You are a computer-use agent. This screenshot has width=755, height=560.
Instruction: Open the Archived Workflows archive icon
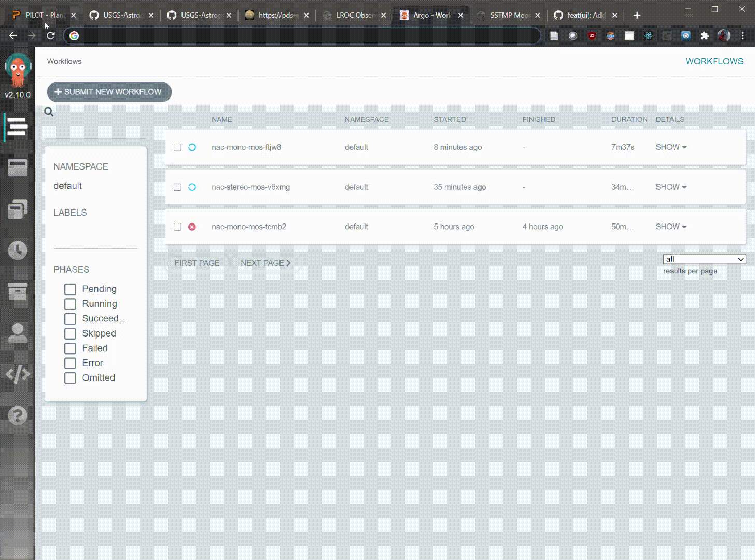click(x=18, y=291)
